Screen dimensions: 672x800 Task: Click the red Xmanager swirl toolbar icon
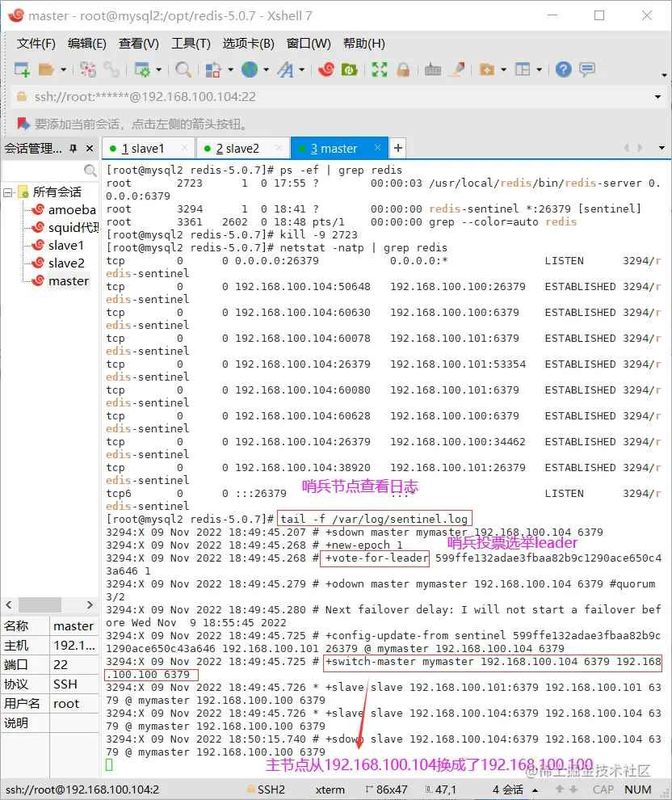326,69
